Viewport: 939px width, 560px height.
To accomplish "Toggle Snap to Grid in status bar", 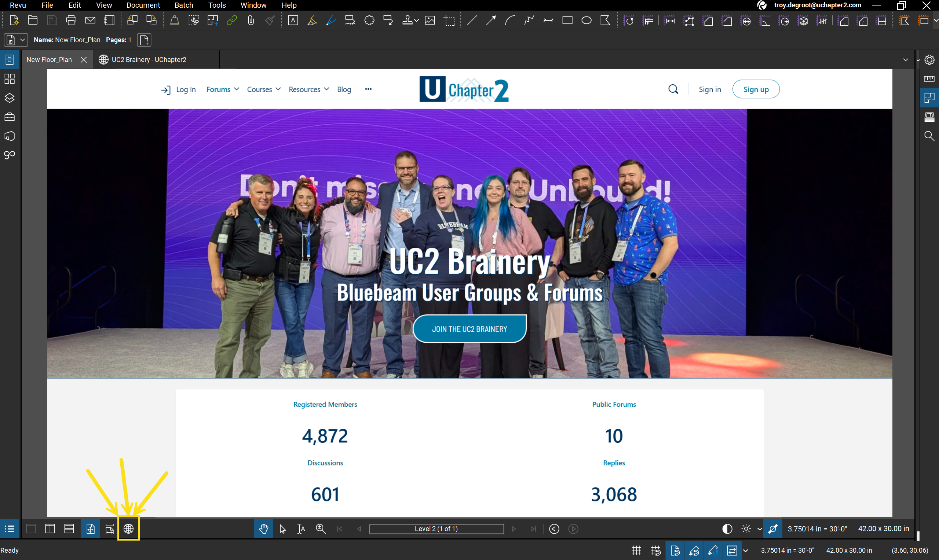I will [656, 550].
